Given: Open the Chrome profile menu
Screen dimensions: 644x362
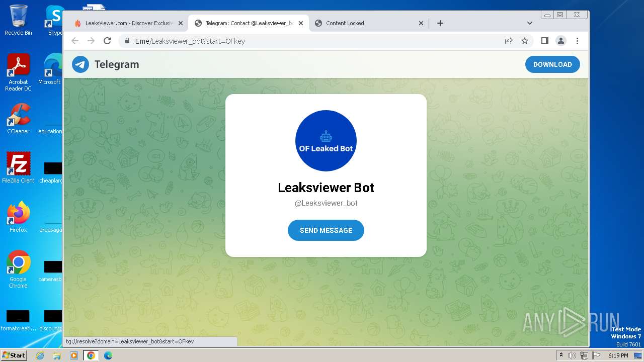Looking at the screenshot, I should point(561,41).
